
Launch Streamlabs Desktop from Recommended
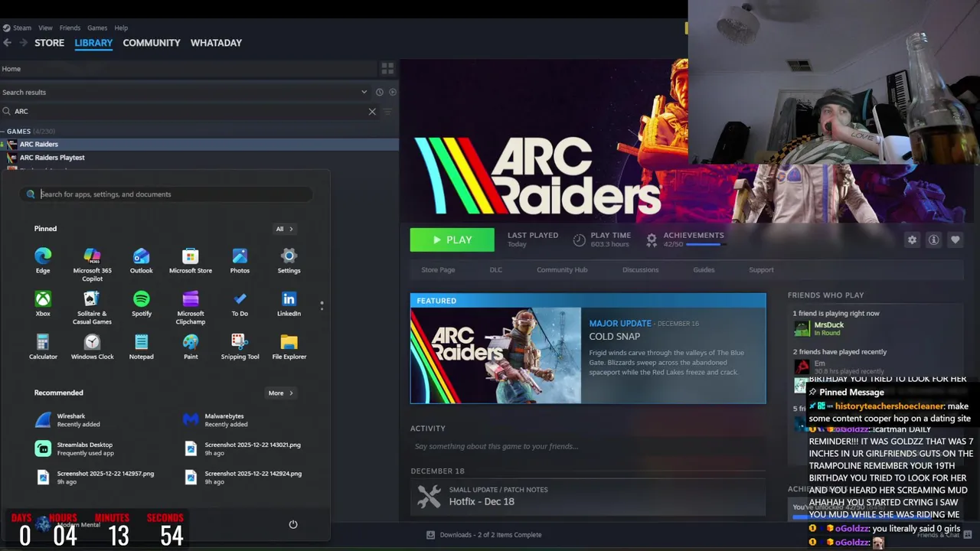coord(74,448)
